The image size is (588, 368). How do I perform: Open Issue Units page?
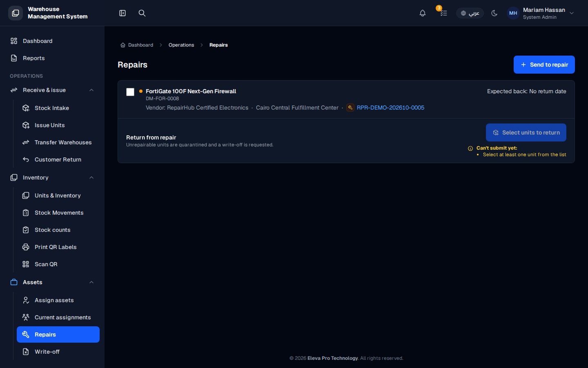58,125
